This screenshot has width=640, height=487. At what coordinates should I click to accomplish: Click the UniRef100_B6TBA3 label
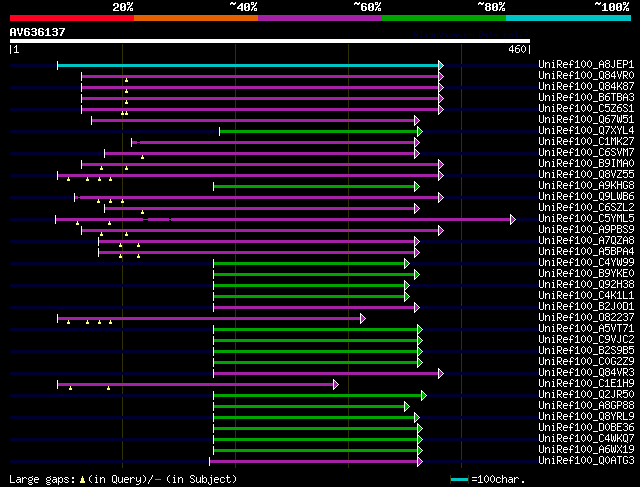[586, 98]
